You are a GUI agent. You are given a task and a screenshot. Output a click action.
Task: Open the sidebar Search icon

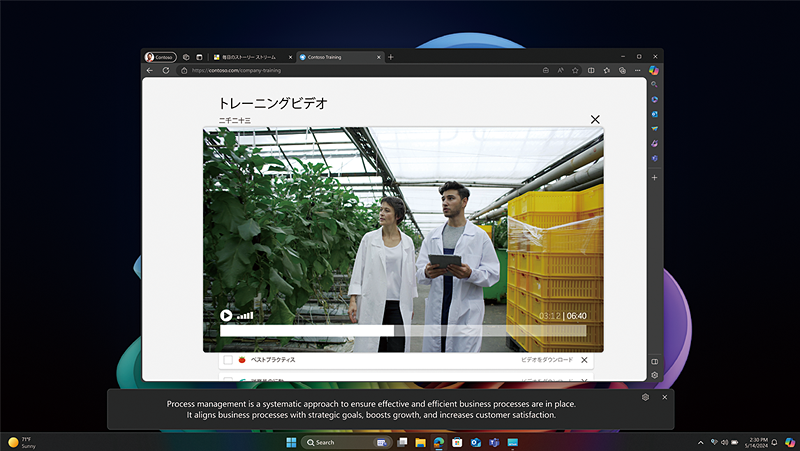pyautogui.click(x=654, y=85)
